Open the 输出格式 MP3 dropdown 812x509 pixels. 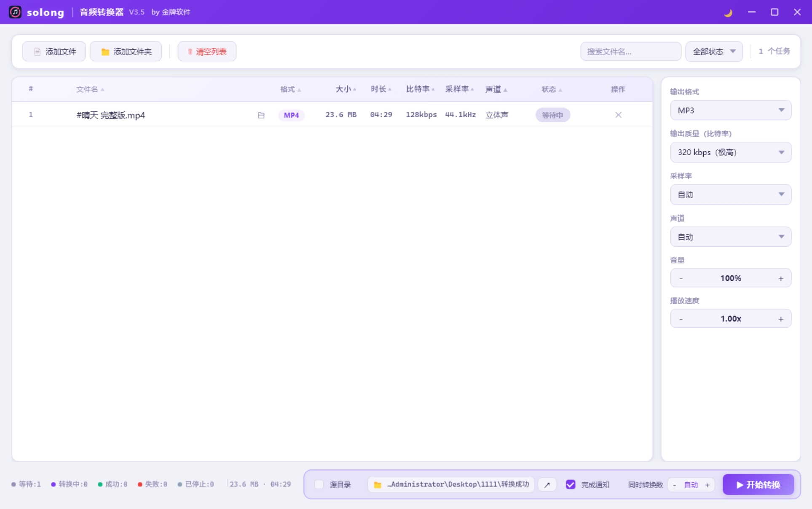click(x=731, y=110)
